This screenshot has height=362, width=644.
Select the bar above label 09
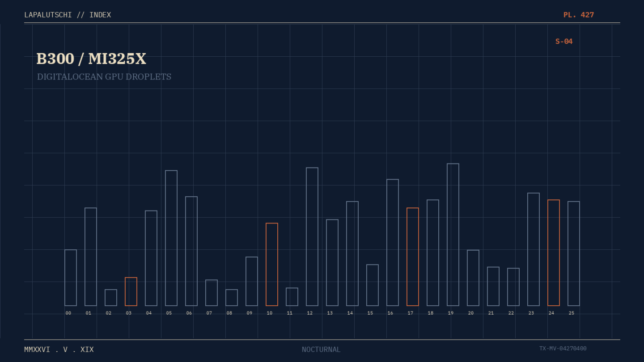coord(252,282)
